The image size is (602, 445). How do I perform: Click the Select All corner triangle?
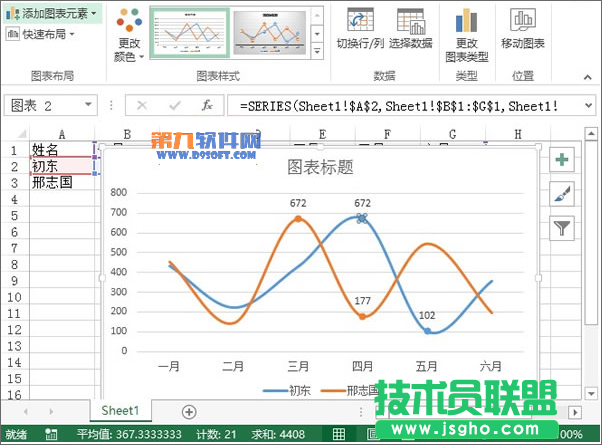[x=22, y=134]
